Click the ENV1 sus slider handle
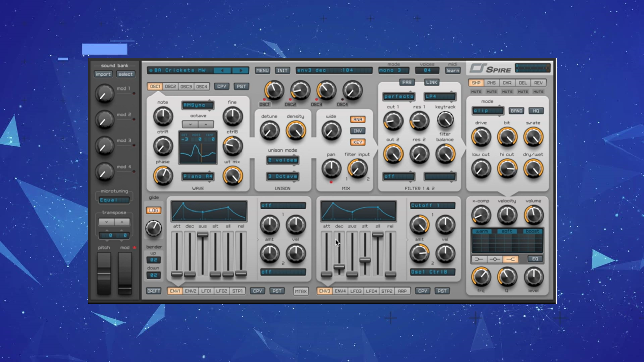The width and height of the screenshot is (644, 362). coord(202,235)
